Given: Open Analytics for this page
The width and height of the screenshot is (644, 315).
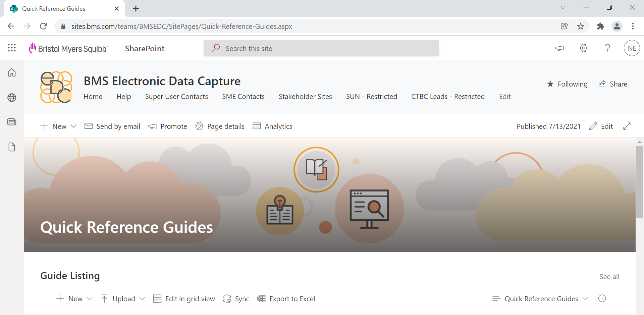Looking at the screenshot, I should [272, 126].
